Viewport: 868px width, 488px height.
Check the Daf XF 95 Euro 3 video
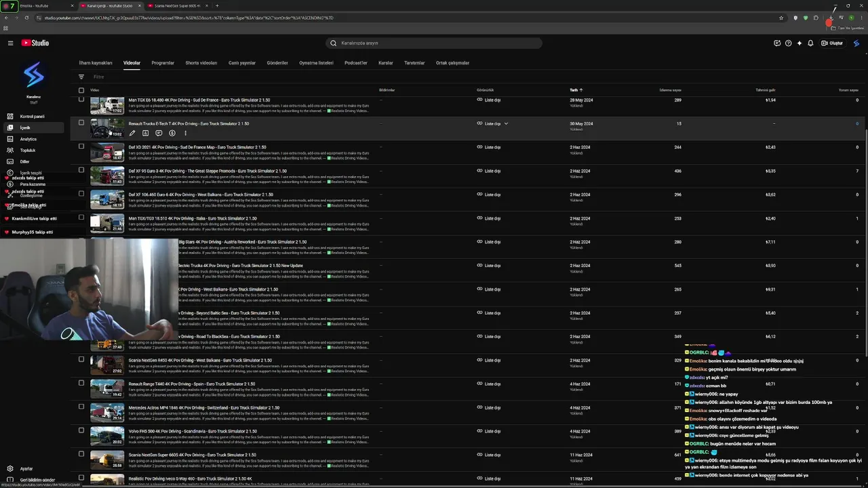point(81,171)
